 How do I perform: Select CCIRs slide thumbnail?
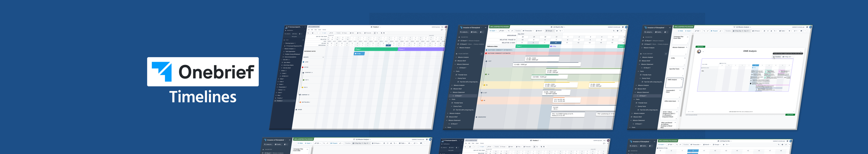pyautogui.click(x=677, y=61)
